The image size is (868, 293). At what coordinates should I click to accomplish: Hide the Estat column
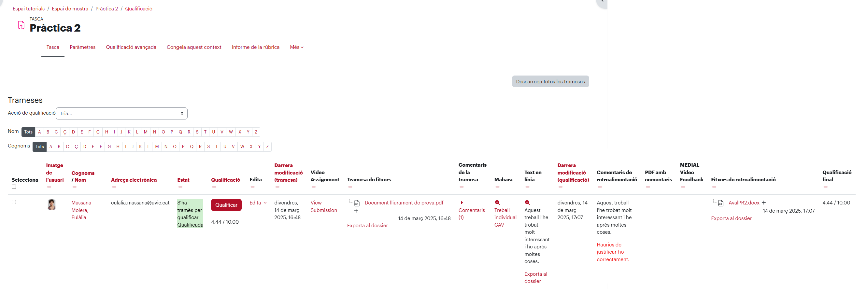pos(180,187)
